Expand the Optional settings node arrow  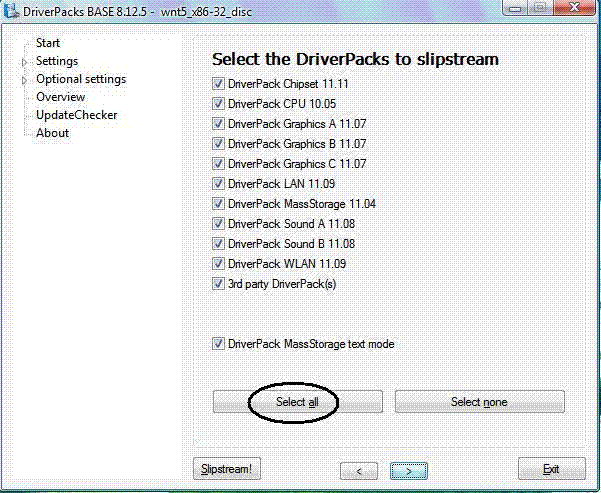[24, 80]
